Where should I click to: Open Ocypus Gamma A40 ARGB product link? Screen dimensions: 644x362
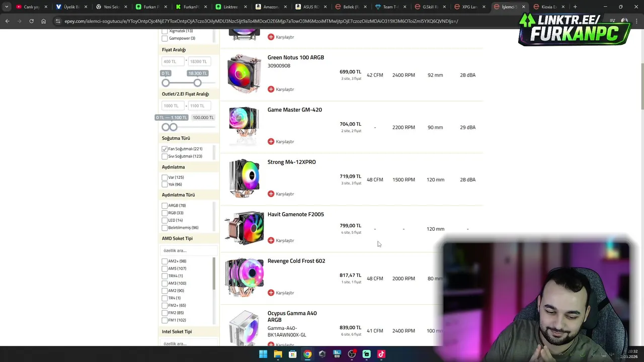(x=292, y=316)
